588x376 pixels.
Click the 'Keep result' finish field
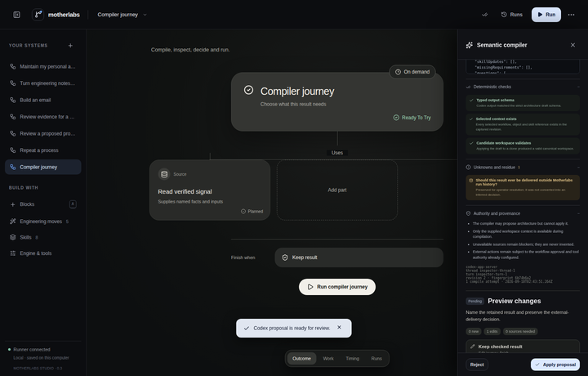359,257
